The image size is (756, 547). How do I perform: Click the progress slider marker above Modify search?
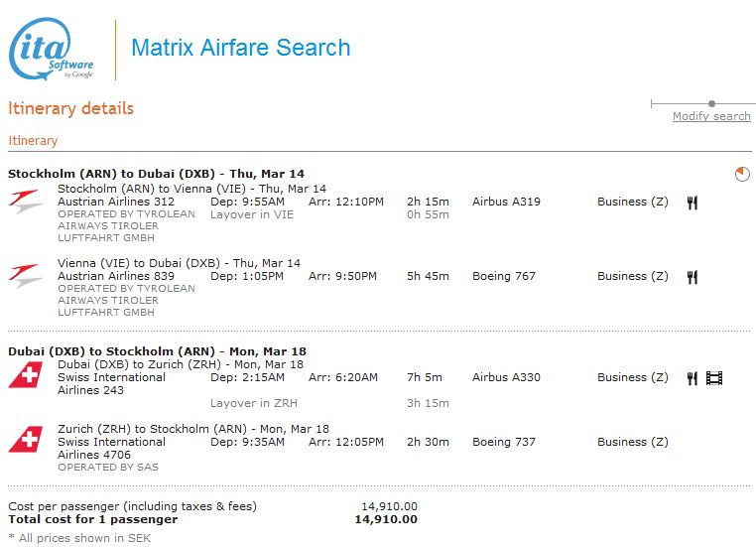(711, 103)
